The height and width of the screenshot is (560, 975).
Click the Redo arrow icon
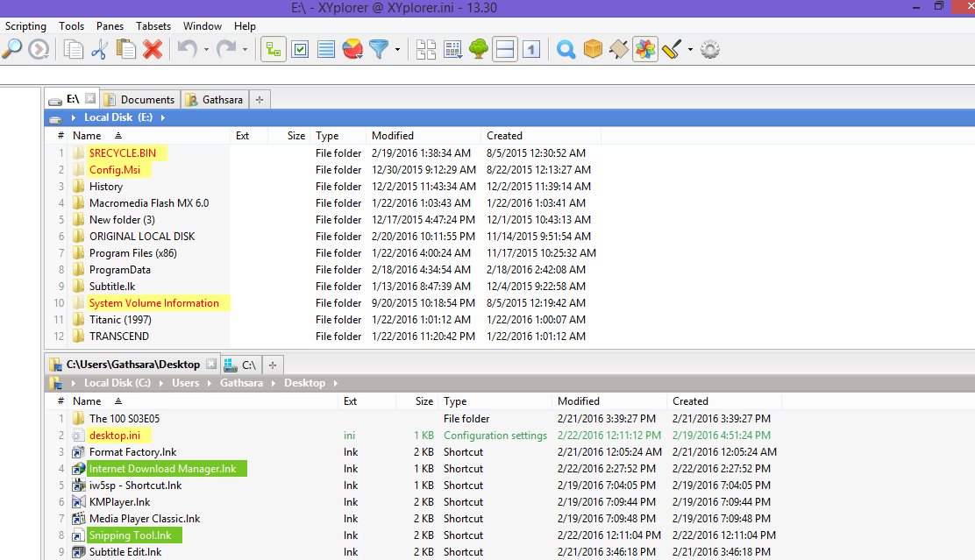click(x=226, y=49)
